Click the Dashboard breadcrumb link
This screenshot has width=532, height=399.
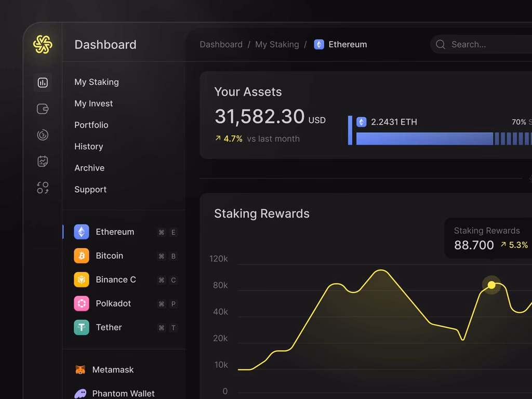221,45
